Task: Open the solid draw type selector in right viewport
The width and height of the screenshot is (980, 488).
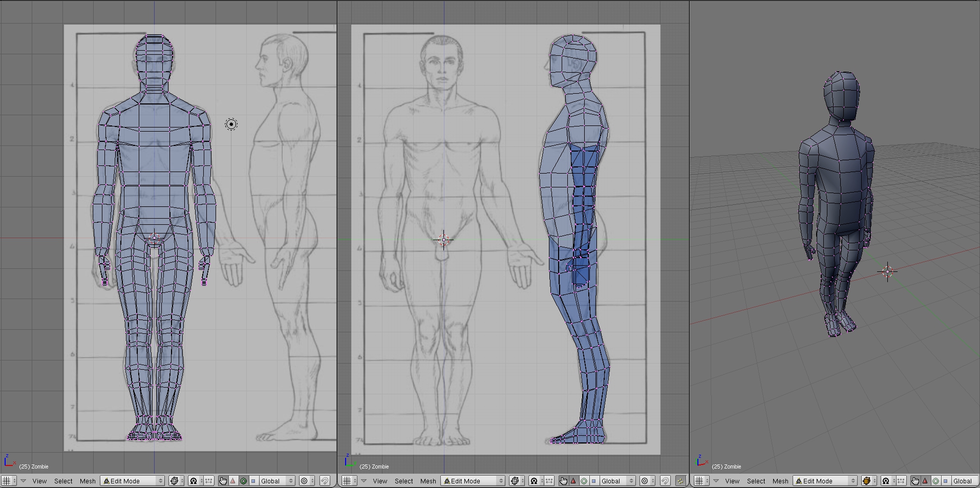Action: [x=869, y=481]
